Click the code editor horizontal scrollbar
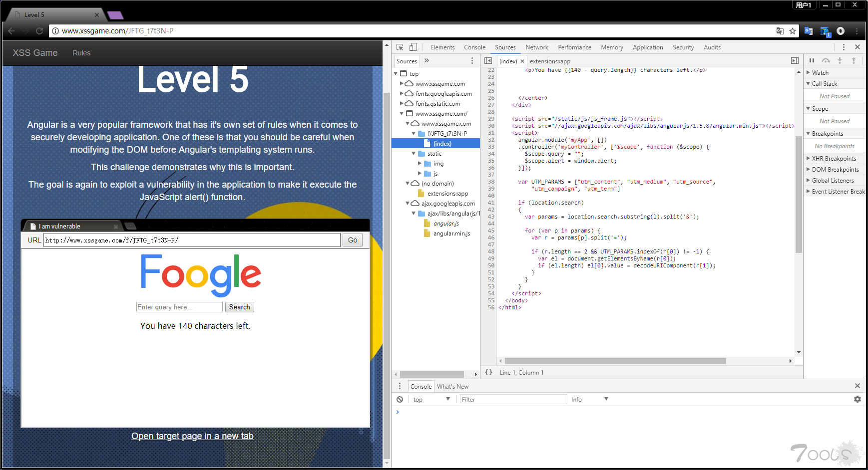Viewport: 868px width, 470px height. click(x=615, y=361)
